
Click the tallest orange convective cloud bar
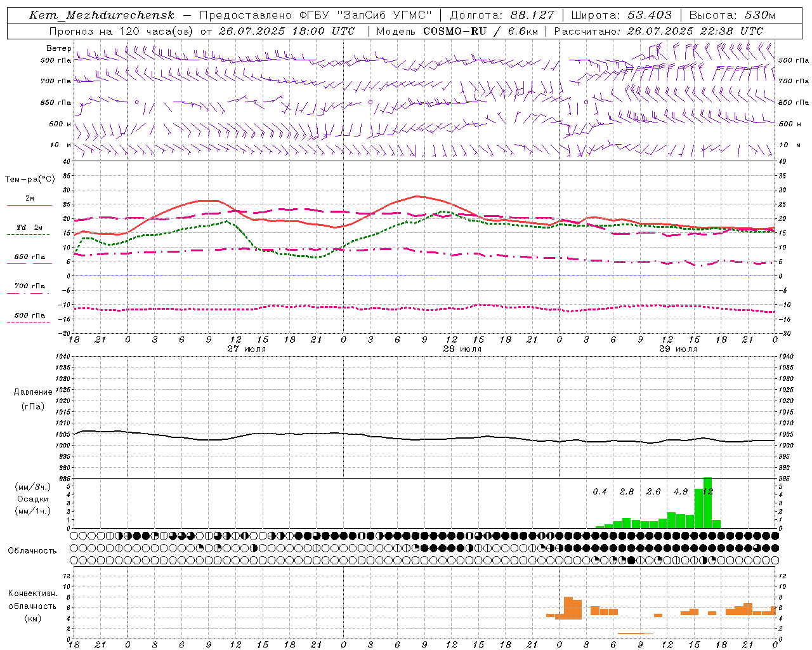568,608
